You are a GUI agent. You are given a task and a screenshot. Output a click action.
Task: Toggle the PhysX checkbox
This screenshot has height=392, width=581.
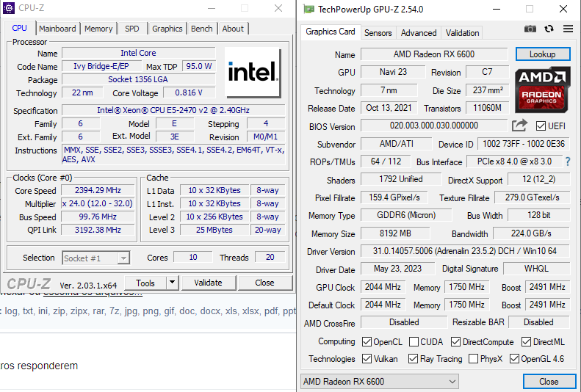[473, 359]
